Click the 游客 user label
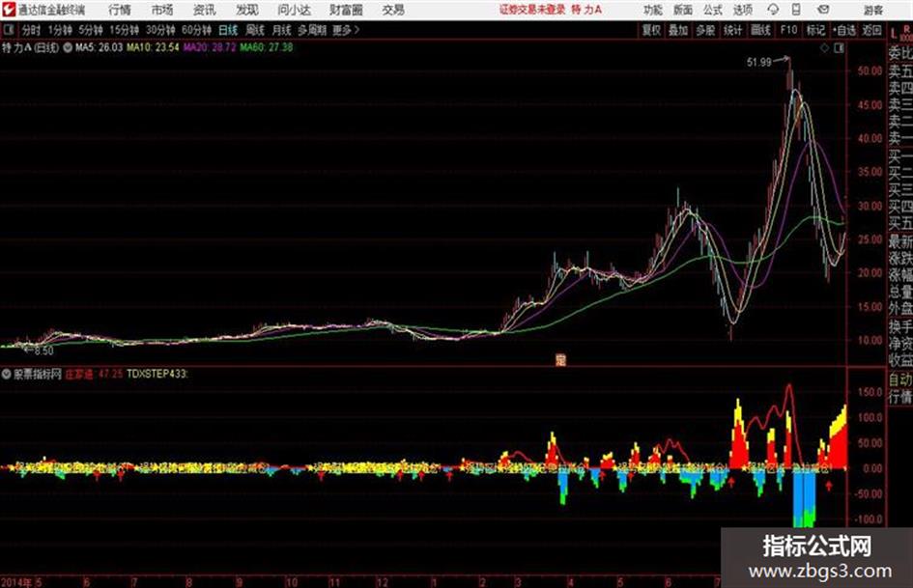 coord(872,10)
